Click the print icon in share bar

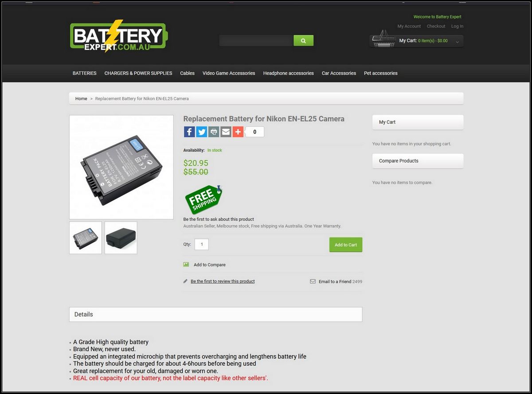214,132
